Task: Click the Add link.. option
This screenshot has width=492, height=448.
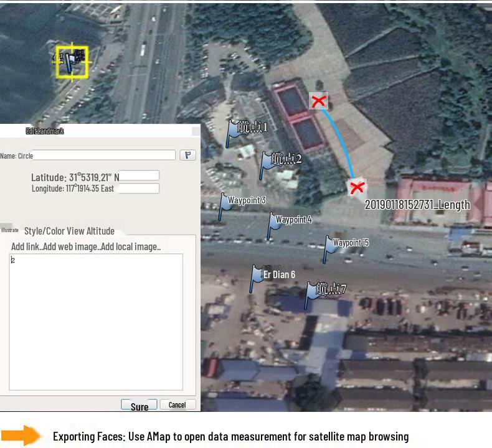Action: pos(27,247)
